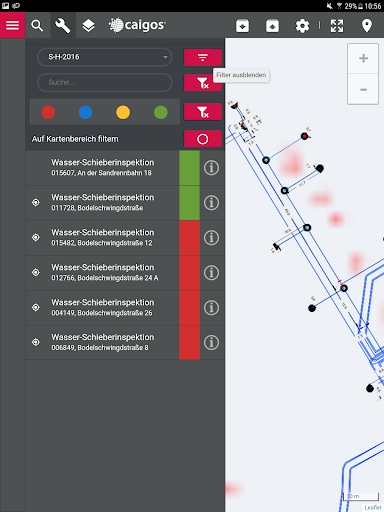Open info for 006849 row
This screenshot has width=384, height=512.
(211, 342)
